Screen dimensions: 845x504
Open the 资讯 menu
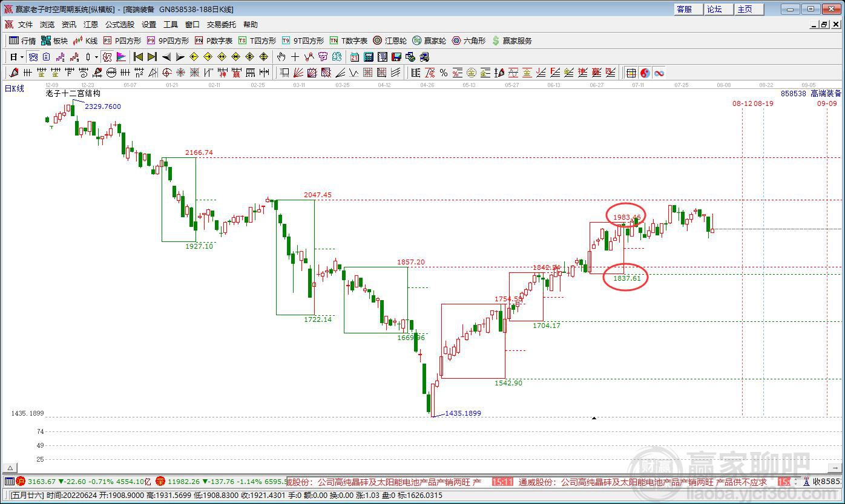click(x=69, y=25)
